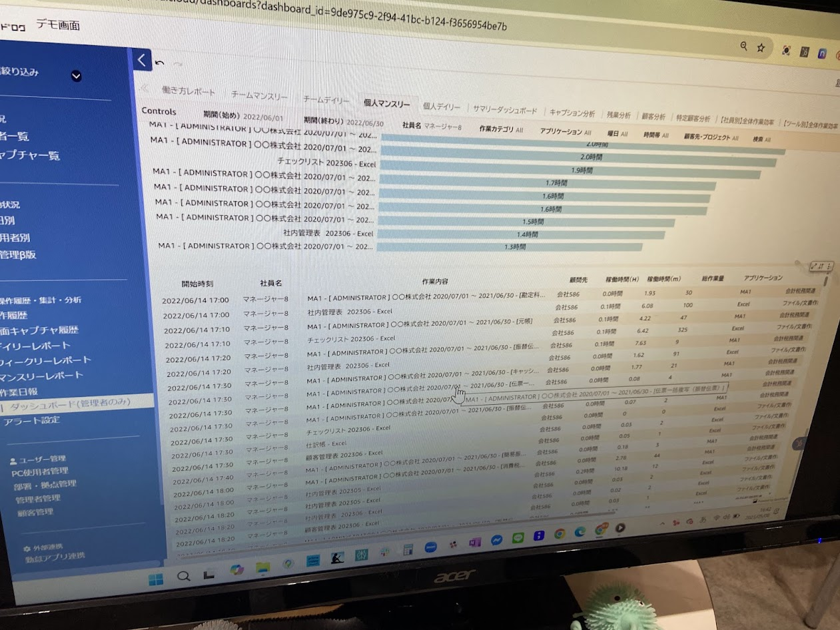The height and width of the screenshot is (630, 840).
Task: Open 部署・拠点管理 in the sidebar
Action: pyautogui.click(x=45, y=485)
